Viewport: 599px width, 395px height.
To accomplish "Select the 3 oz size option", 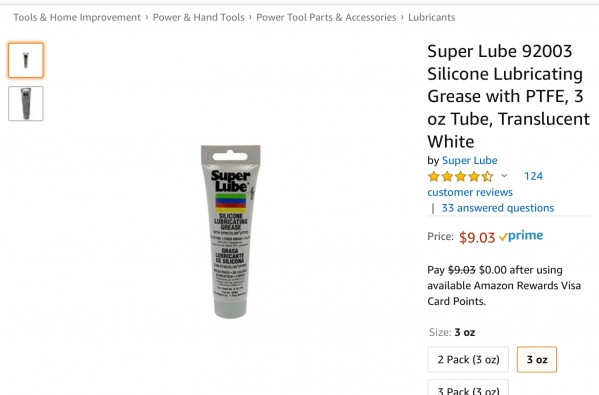I will [537, 359].
